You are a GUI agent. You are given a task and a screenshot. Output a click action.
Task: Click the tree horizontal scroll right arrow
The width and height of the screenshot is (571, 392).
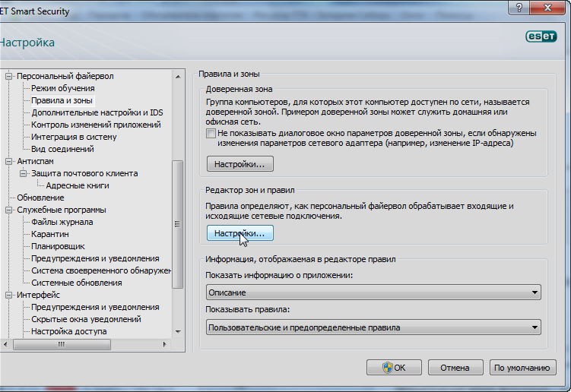point(164,344)
